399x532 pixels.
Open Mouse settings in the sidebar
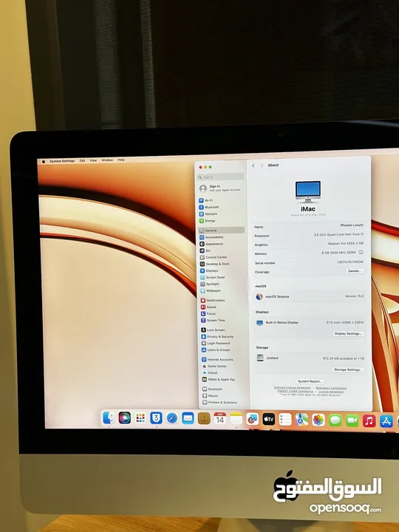click(x=211, y=395)
